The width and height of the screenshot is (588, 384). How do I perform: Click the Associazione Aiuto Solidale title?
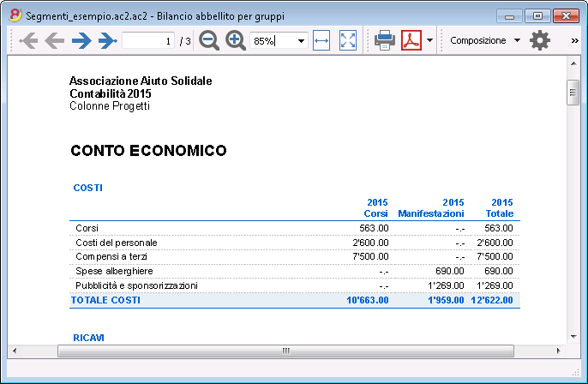click(141, 81)
